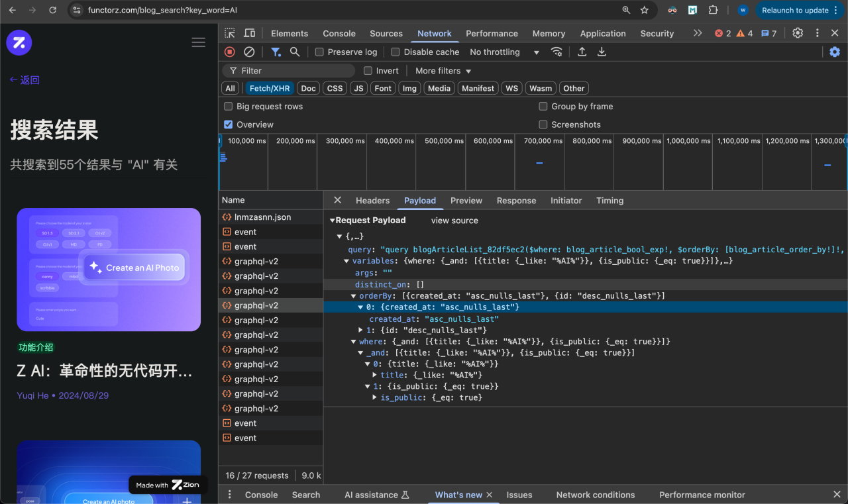This screenshot has width=848, height=504.
Task: Enable the Preserve log checkbox
Action: coord(319,52)
